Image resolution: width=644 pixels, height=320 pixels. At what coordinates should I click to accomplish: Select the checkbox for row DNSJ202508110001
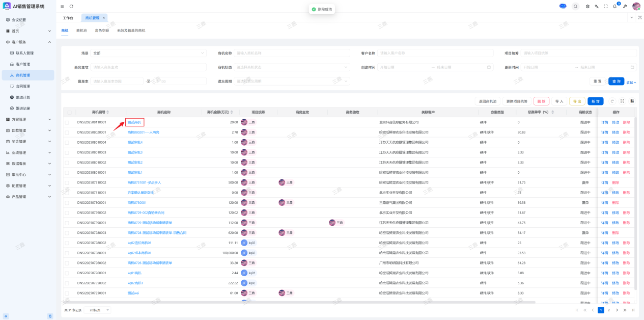coord(67,122)
